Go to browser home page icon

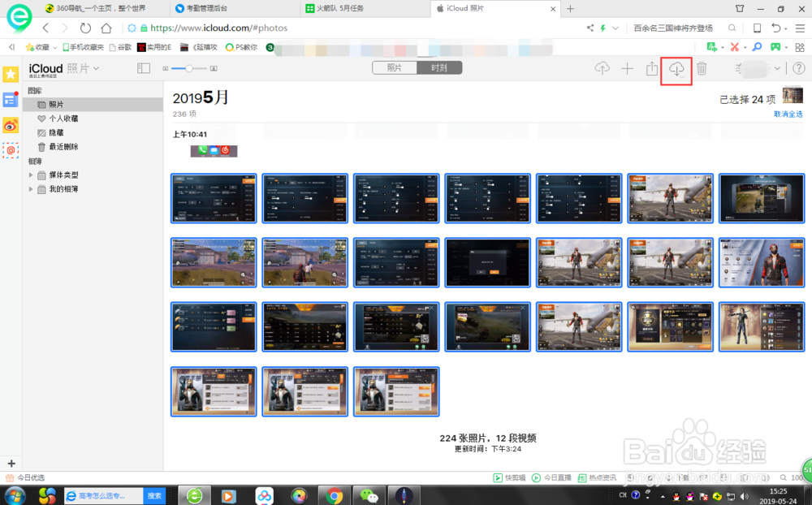click(x=106, y=28)
